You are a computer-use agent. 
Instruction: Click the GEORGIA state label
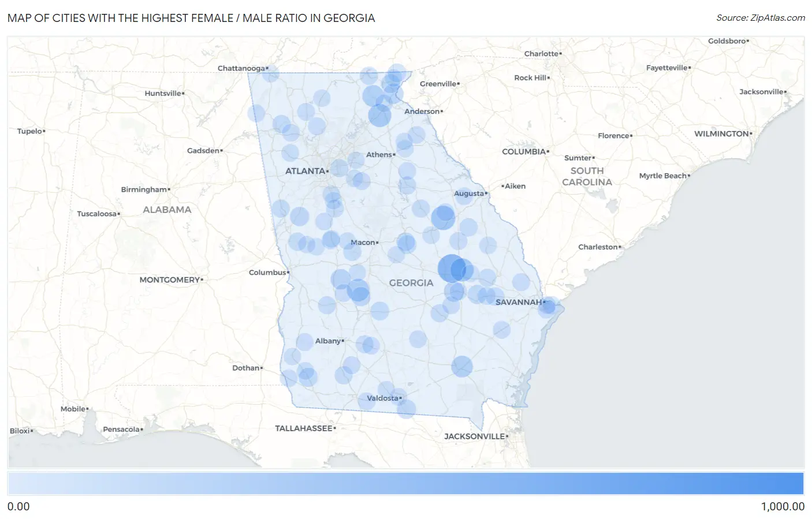point(411,283)
